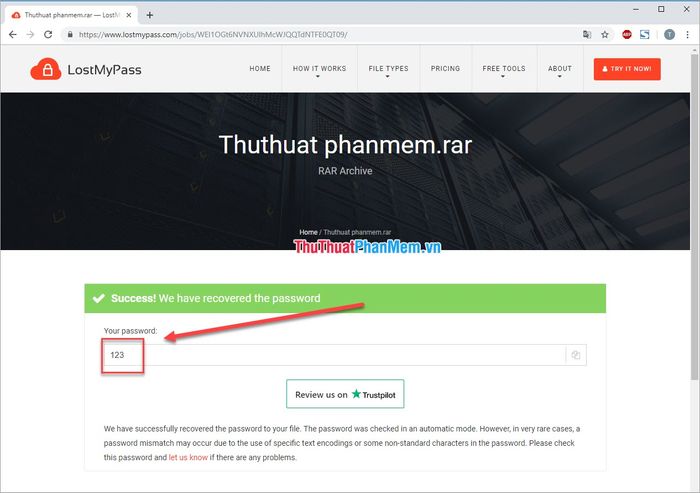This screenshot has width=700, height=493.
Task: Expand the How It Works dropdown
Action: tap(319, 69)
